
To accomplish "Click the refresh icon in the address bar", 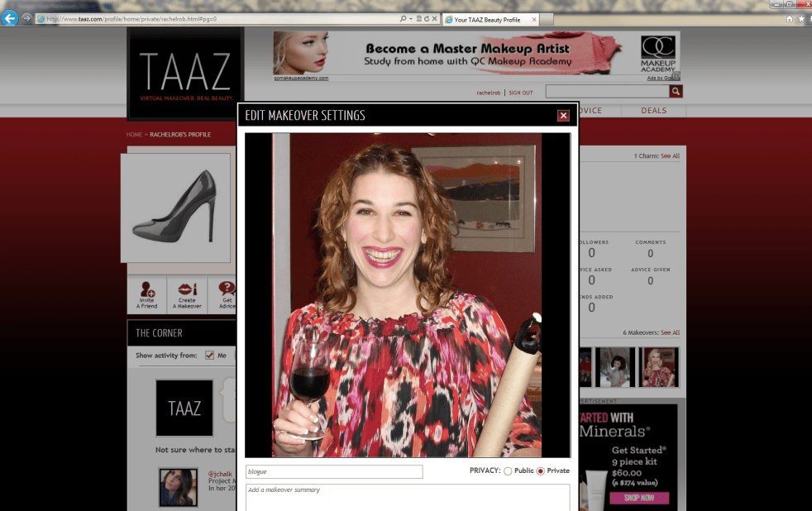I will tap(427, 18).
